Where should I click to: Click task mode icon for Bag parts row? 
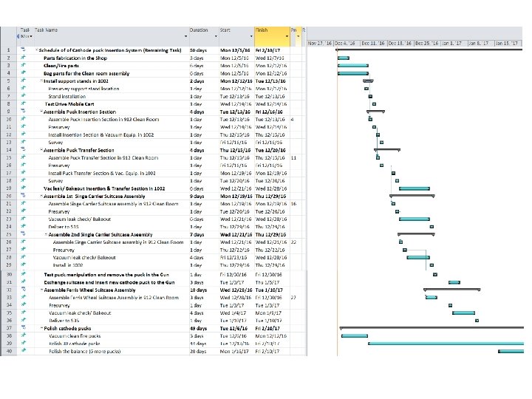[x=24, y=73]
